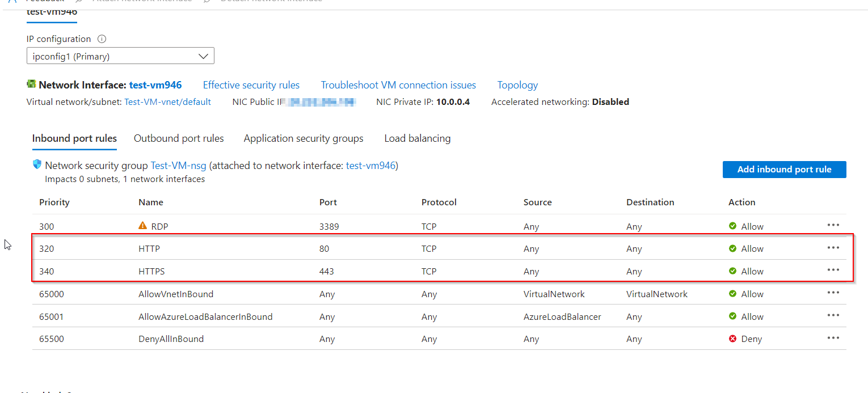Select the HTTPS rule name
Viewport: 868px width, 393px height.
(151, 272)
